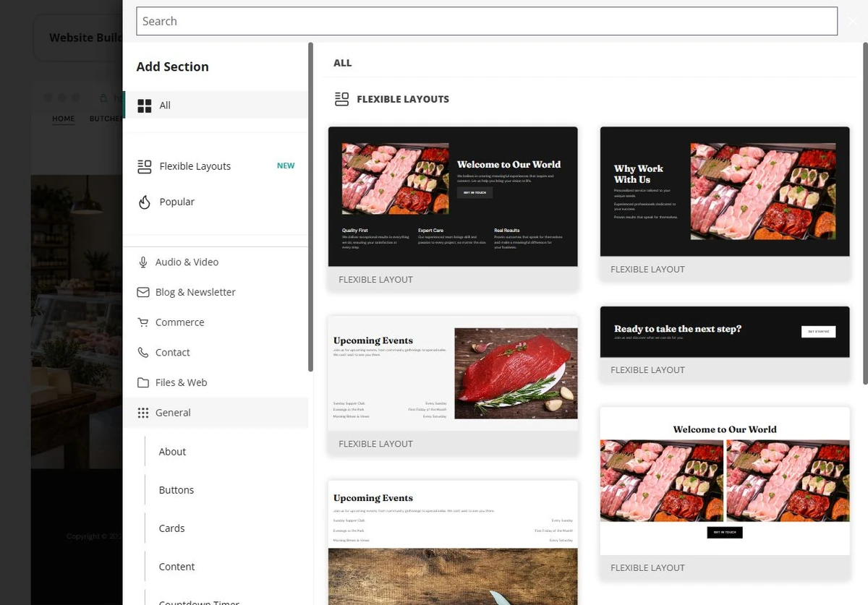Click Get In Touch in white Welcome layout
The width and height of the screenshot is (868, 605).
pyautogui.click(x=725, y=533)
